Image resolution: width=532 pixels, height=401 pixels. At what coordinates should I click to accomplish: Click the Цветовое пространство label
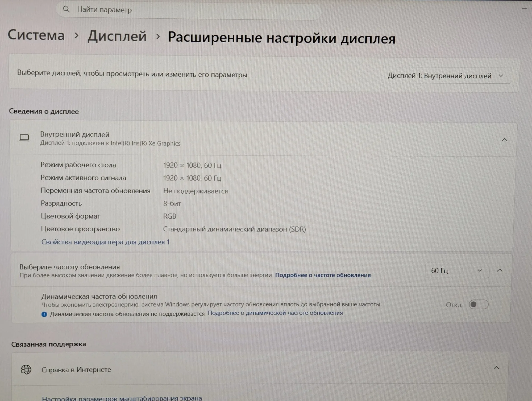(x=80, y=229)
